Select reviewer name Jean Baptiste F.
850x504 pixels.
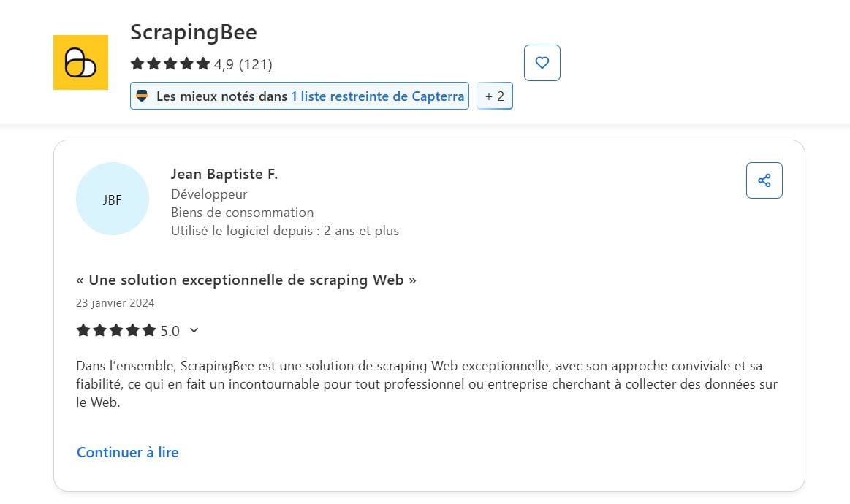(224, 174)
